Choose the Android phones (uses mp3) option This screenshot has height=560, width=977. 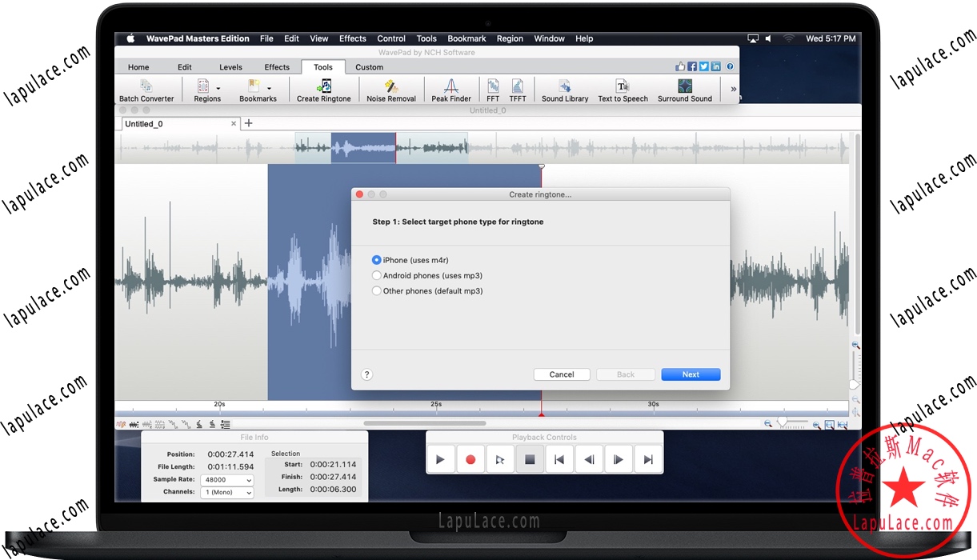pyautogui.click(x=376, y=274)
